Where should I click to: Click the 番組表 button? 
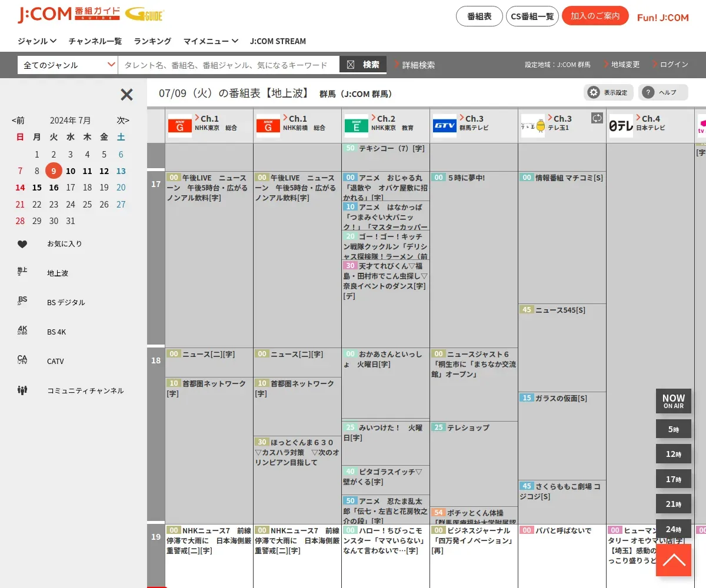pos(479,16)
